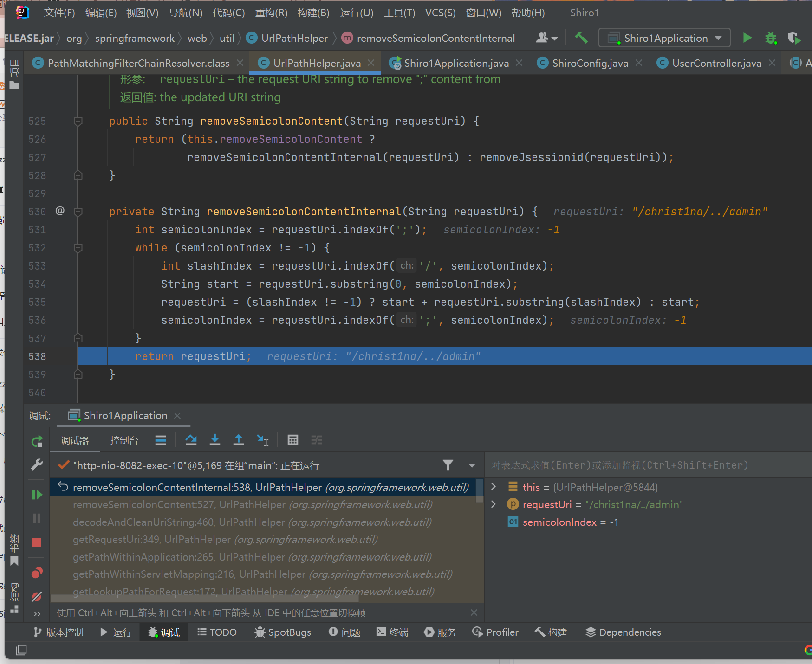The height and width of the screenshot is (664, 812).
Task: Click Step Into debugger arrow
Action: point(214,440)
